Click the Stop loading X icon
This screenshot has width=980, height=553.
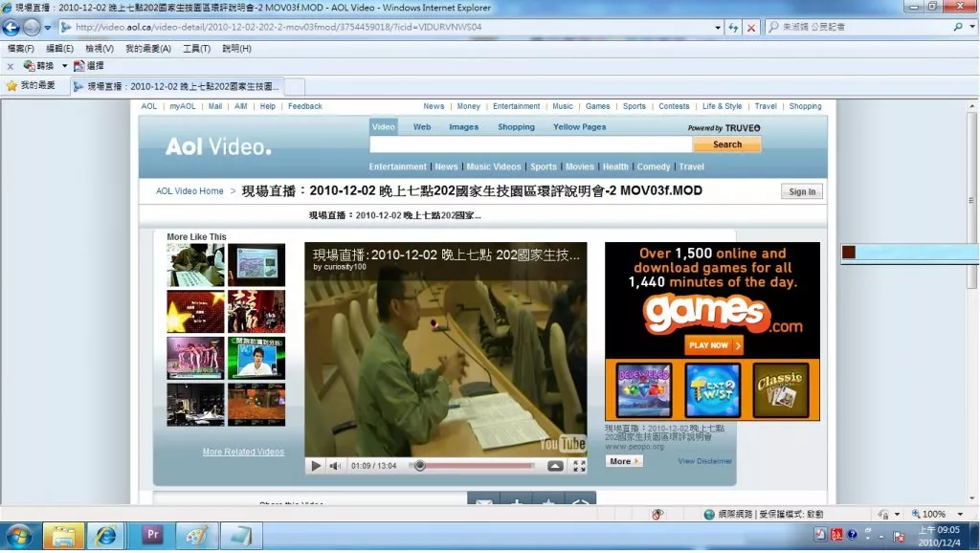click(751, 28)
